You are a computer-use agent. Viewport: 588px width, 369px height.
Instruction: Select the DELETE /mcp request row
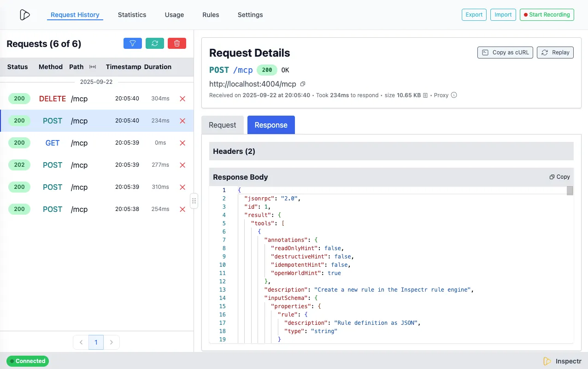[97, 99]
